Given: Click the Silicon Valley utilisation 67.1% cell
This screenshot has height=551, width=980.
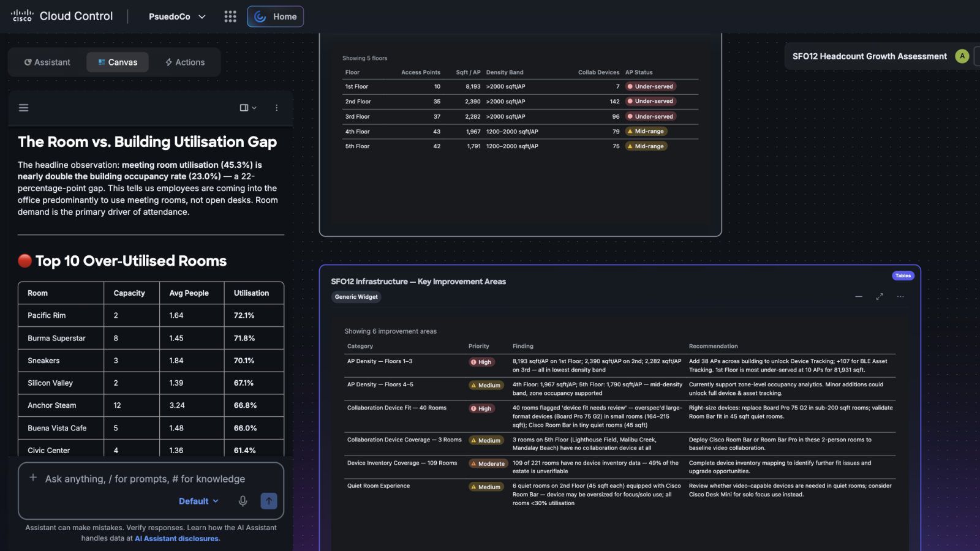Looking at the screenshot, I should (x=254, y=383).
